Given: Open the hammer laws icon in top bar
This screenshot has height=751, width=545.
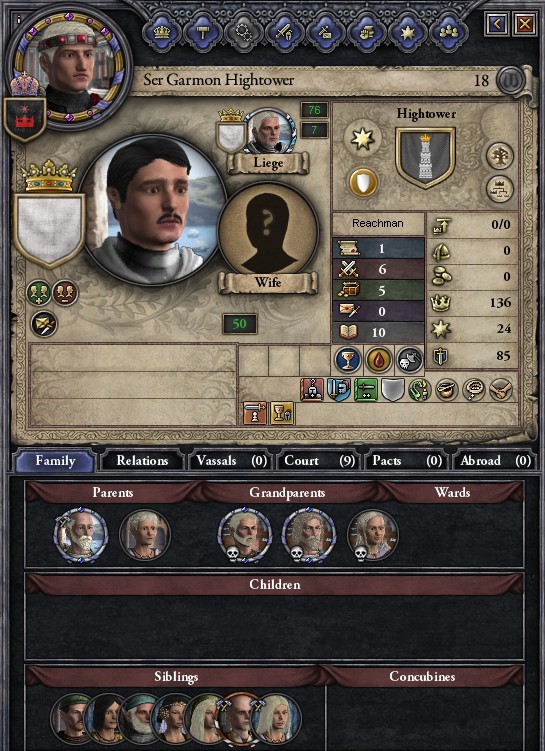Looking at the screenshot, I should pyautogui.click(x=203, y=32).
